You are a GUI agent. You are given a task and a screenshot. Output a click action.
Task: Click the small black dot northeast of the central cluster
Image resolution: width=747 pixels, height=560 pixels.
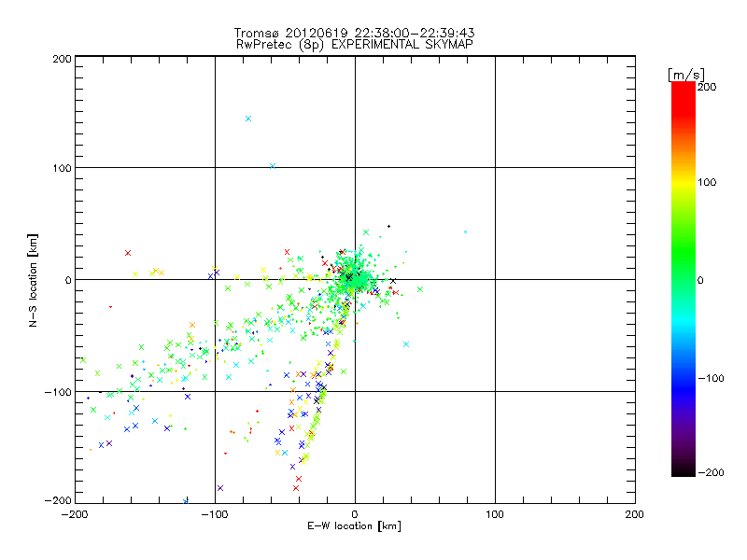click(x=388, y=226)
